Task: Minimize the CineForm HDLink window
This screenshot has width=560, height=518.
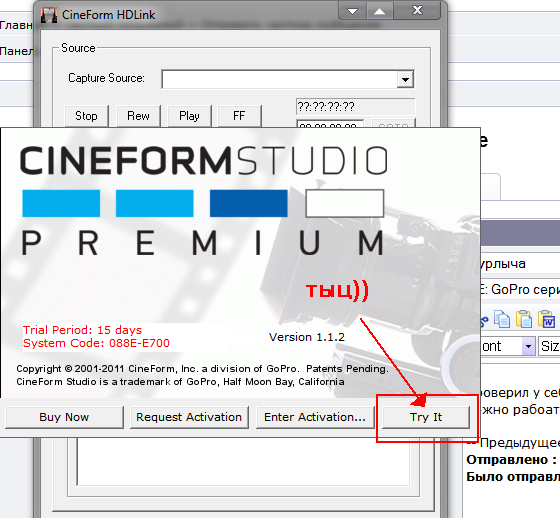Action: 352,11
